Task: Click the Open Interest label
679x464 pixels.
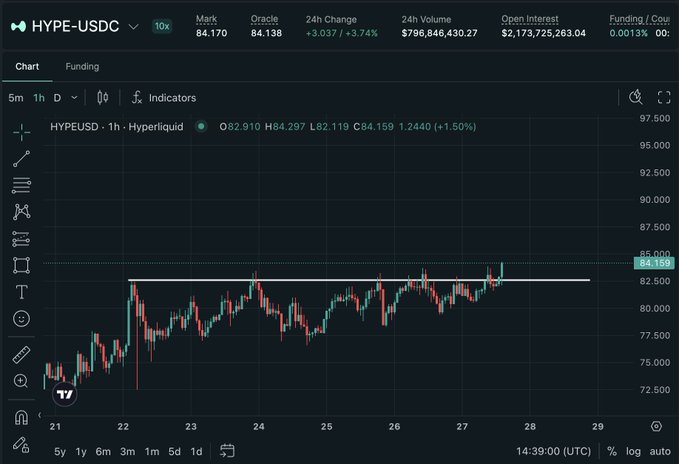Action: tap(530, 19)
